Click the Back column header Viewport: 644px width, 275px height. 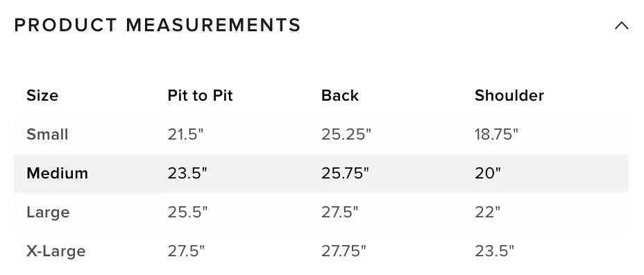tap(339, 95)
